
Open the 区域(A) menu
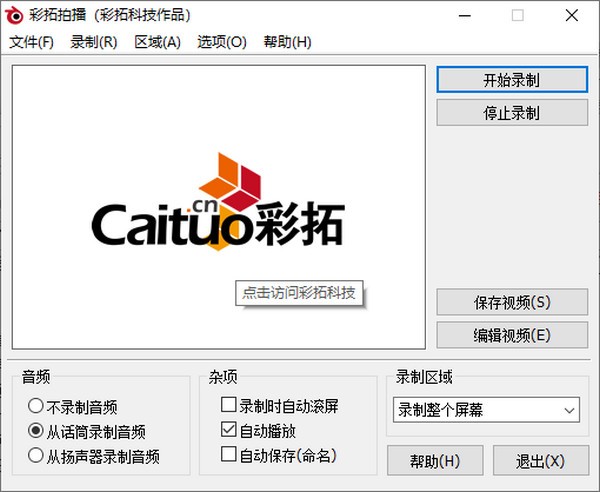pos(157,42)
